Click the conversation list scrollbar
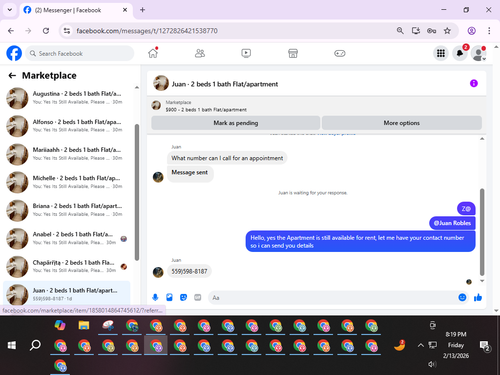500x375 pixels. click(x=137, y=192)
